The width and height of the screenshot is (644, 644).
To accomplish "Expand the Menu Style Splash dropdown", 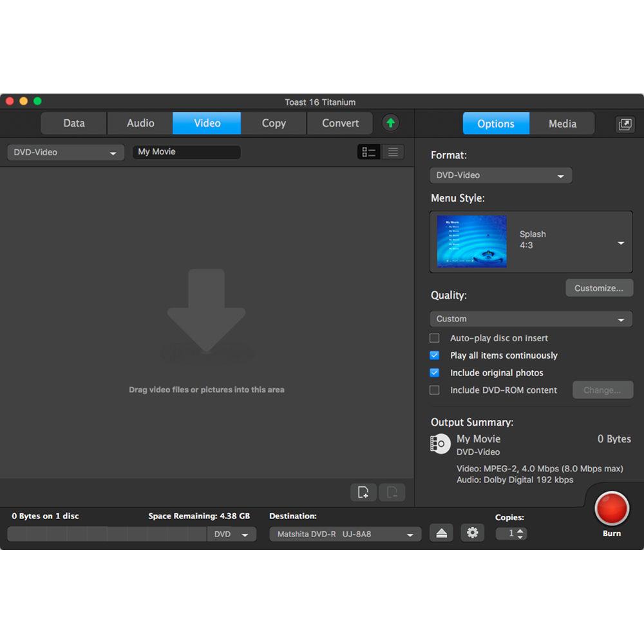I will pos(620,243).
